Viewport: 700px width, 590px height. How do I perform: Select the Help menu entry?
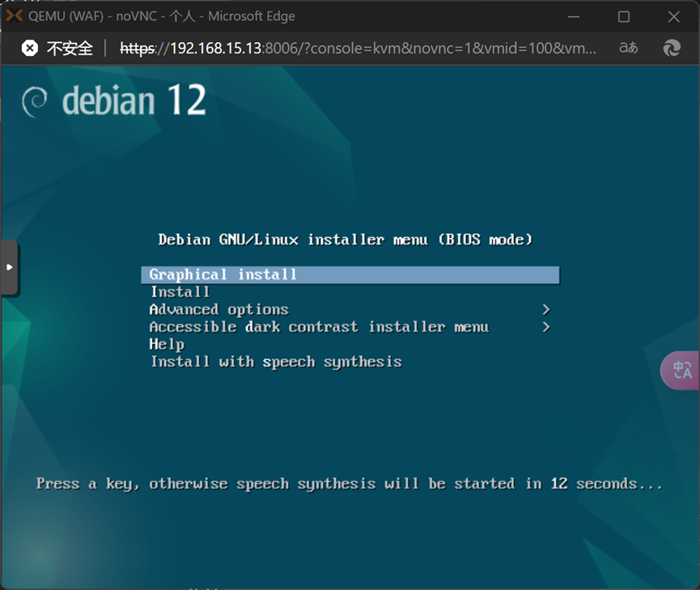167,344
